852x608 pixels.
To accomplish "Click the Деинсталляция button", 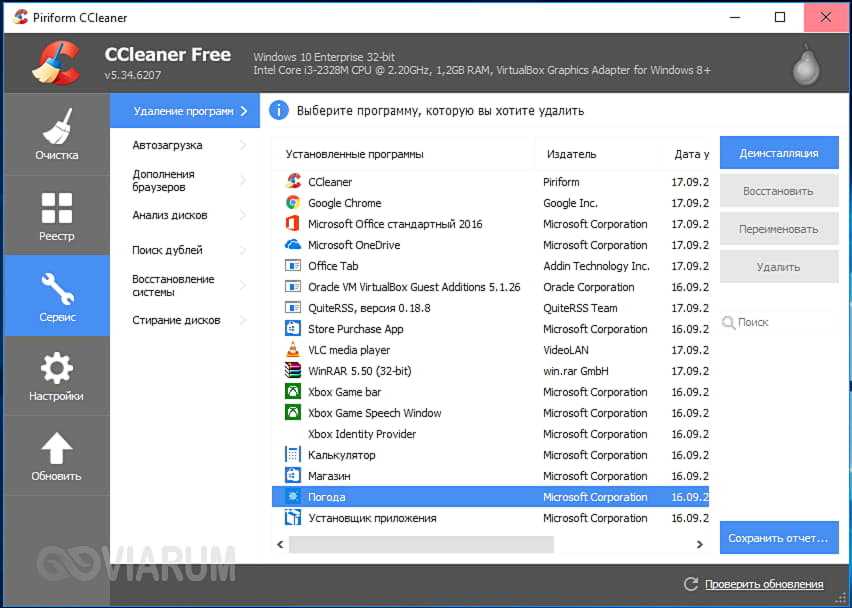I will point(778,153).
